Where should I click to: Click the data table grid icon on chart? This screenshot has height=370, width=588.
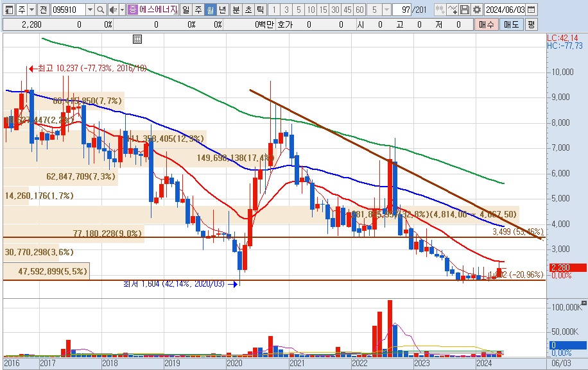point(137,39)
